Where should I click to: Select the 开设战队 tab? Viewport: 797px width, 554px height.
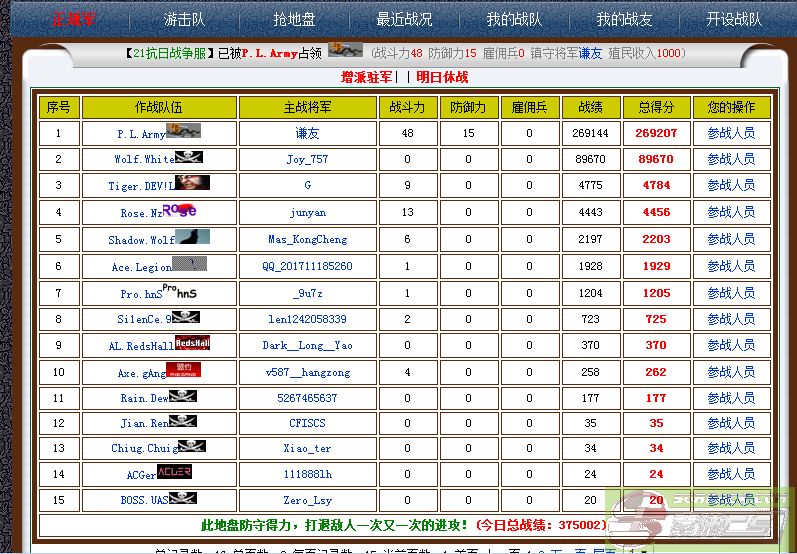733,19
